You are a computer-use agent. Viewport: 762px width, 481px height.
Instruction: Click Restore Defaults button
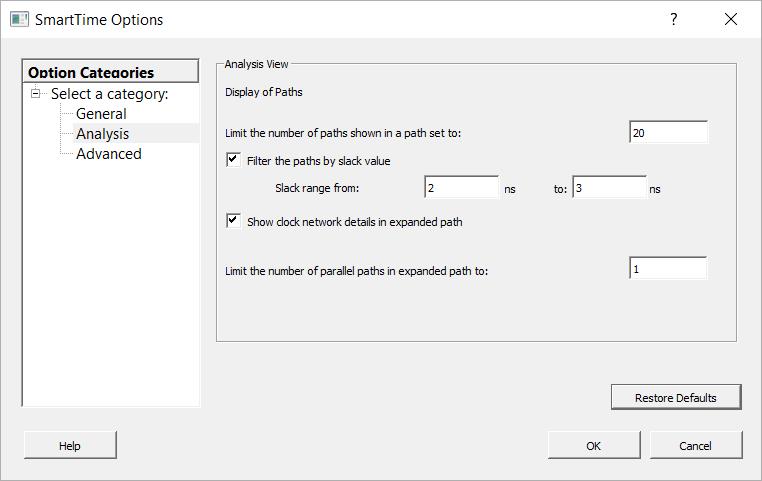(x=676, y=397)
